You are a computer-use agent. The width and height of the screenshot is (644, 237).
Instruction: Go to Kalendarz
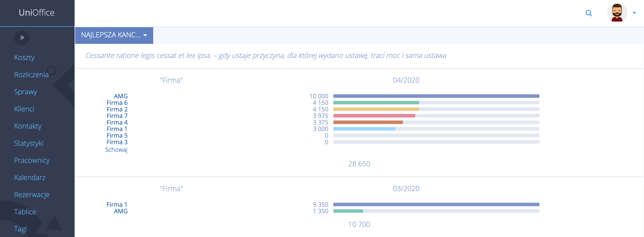click(30, 177)
